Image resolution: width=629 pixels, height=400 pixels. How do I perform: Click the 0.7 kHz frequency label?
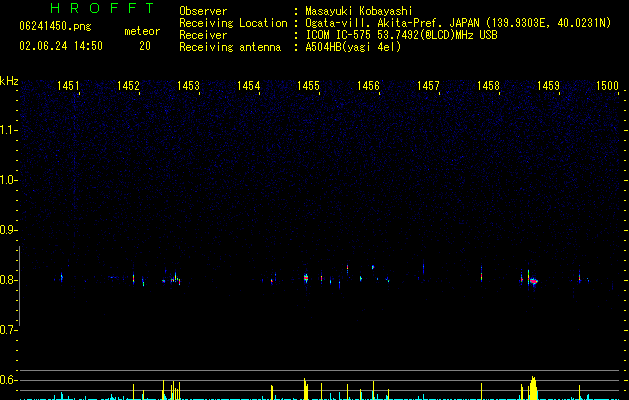(x=8, y=330)
